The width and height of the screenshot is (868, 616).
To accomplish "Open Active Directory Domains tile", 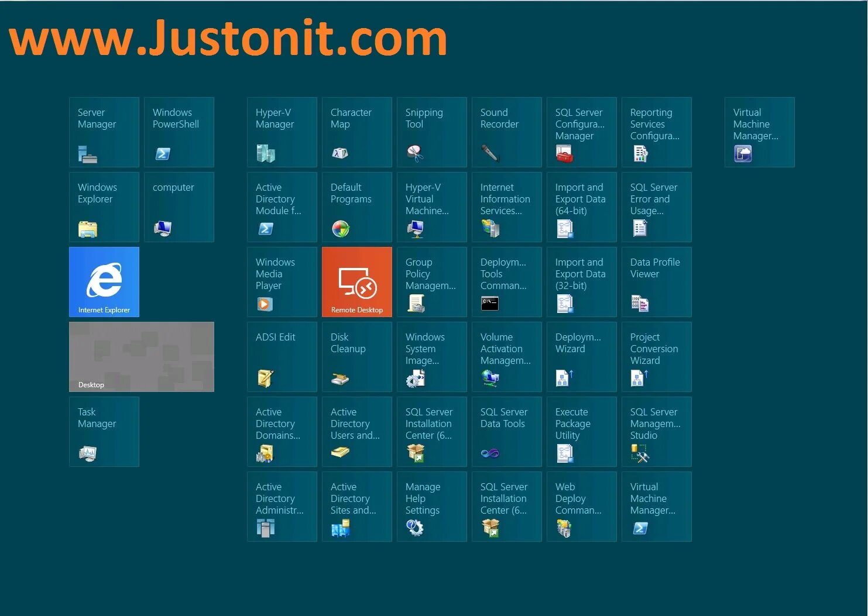I will 282,432.
